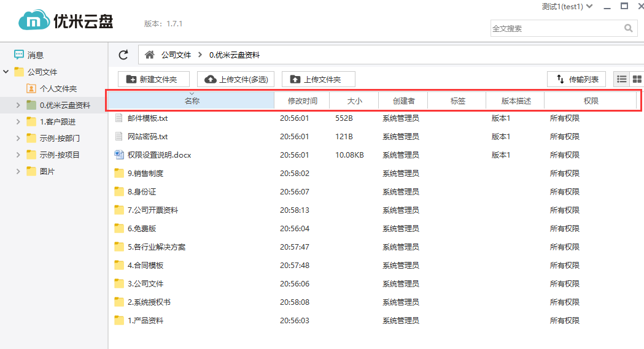This screenshot has height=349, width=644.
Task: Expand the 1.客户跟进 folder arrow
Action: 18,122
